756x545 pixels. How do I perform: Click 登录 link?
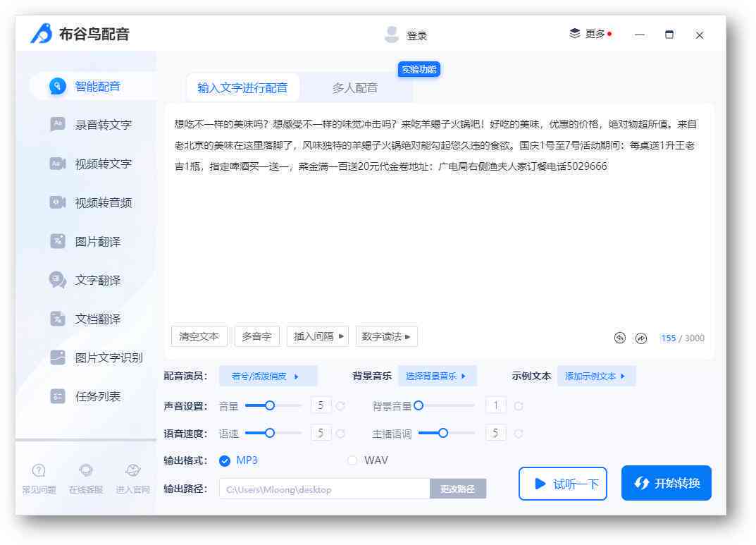point(416,36)
